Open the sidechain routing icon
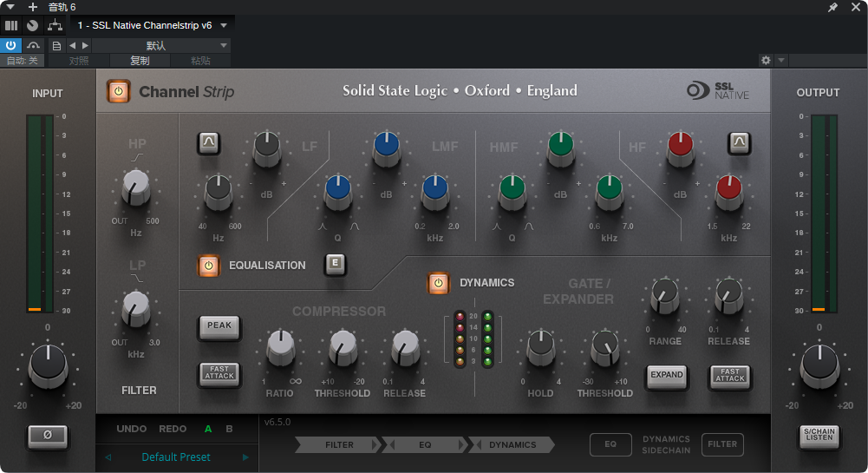This screenshot has height=473, width=868. [x=55, y=25]
